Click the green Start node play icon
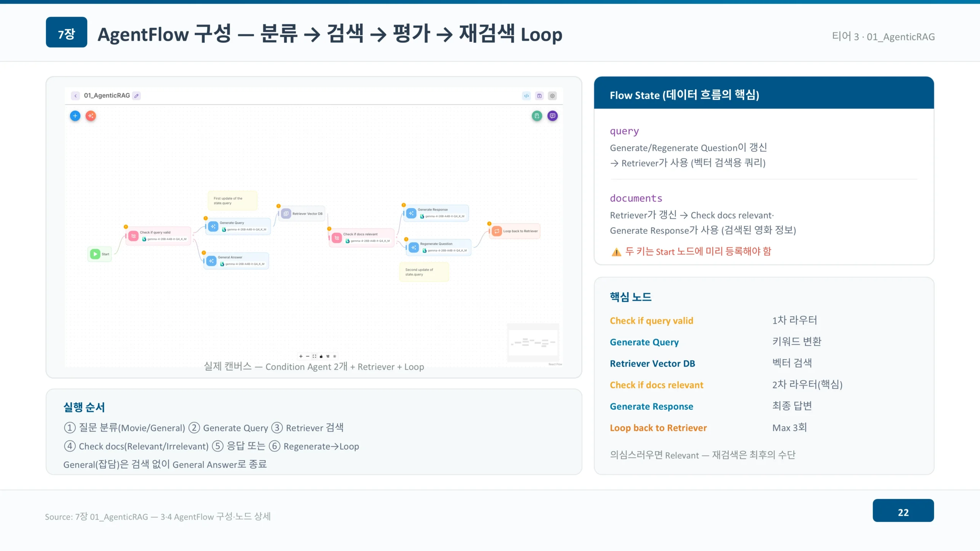This screenshot has width=980, height=551. click(95, 254)
